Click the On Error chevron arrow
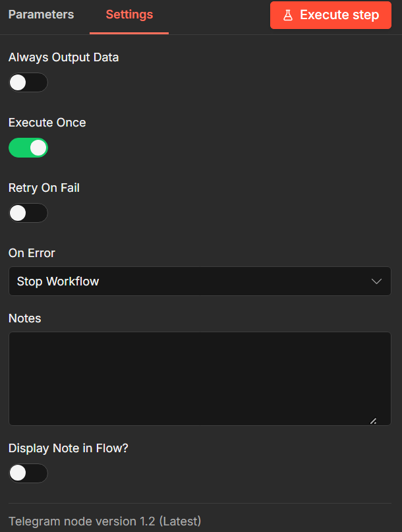Viewport: 402px width, 532px height. click(376, 281)
